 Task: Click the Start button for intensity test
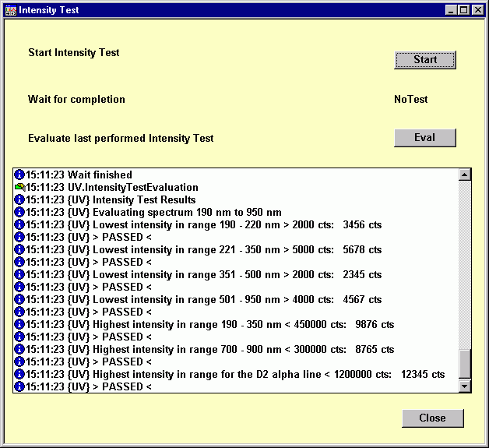(x=425, y=60)
